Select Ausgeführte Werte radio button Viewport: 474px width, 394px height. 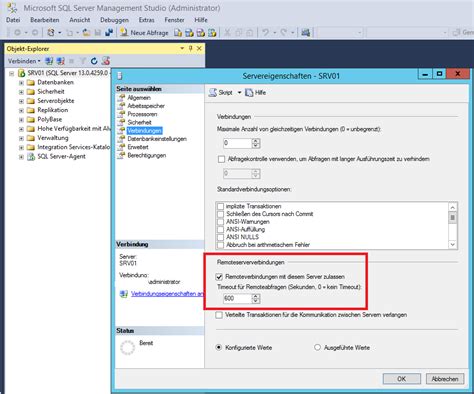317,347
